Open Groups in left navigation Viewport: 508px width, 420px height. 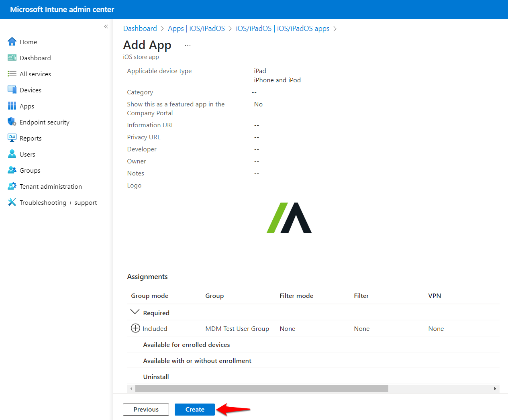point(30,170)
